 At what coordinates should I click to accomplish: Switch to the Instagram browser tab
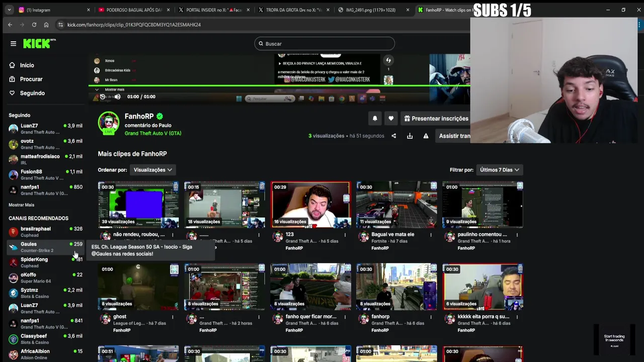point(53,10)
